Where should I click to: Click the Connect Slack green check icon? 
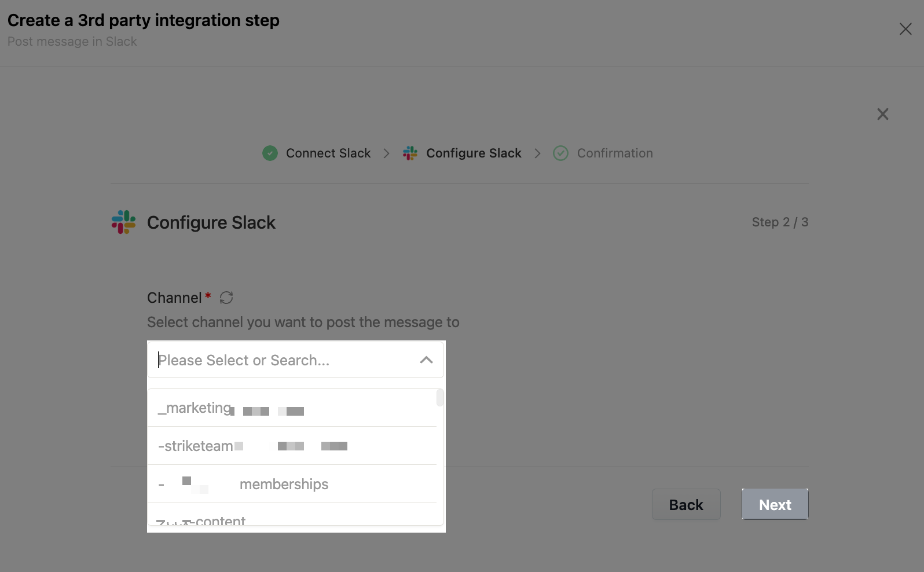270,153
